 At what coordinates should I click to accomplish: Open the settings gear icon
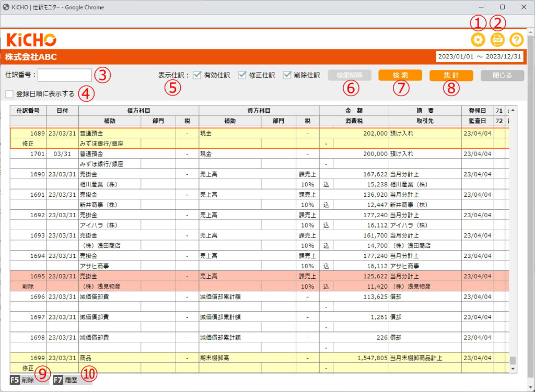click(x=478, y=40)
